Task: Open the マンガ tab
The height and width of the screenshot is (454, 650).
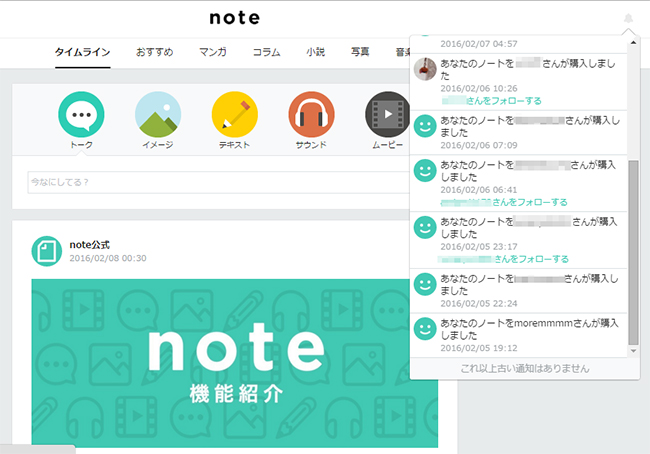Action: [x=213, y=52]
